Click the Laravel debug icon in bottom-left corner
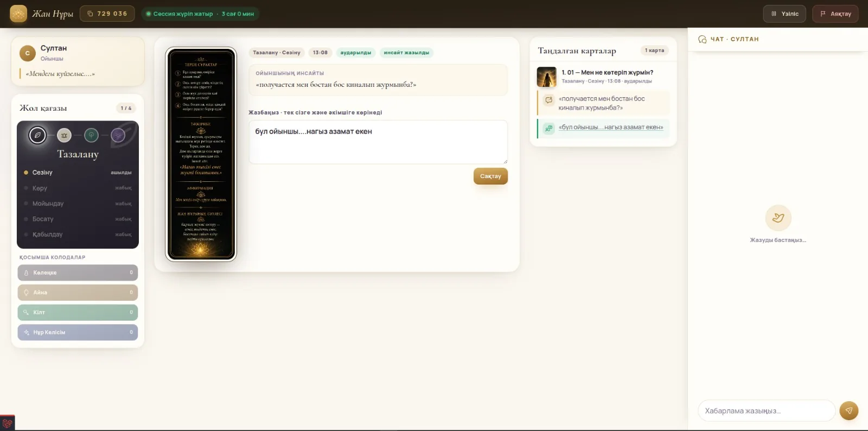Image resolution: width=868 pixels, height=431 pixels. pos(7,423)
